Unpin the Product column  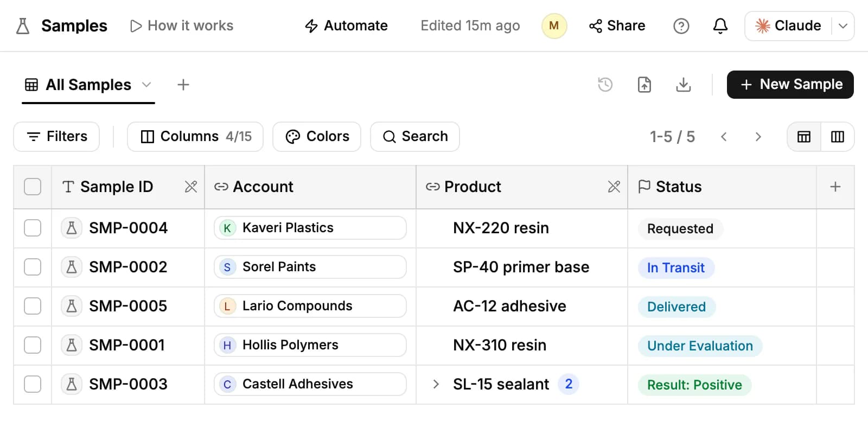click(614, 187)
